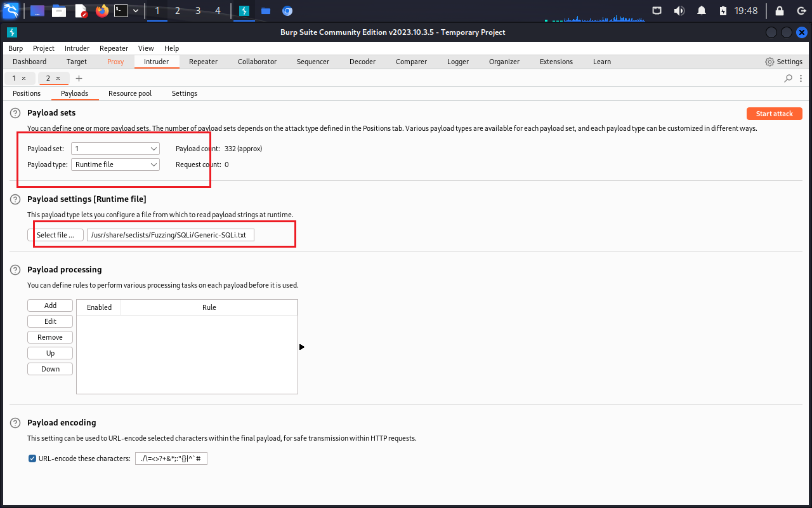Select the blue folder taskbar window
This screenshot has width=812, height=508.
[265, 11]
